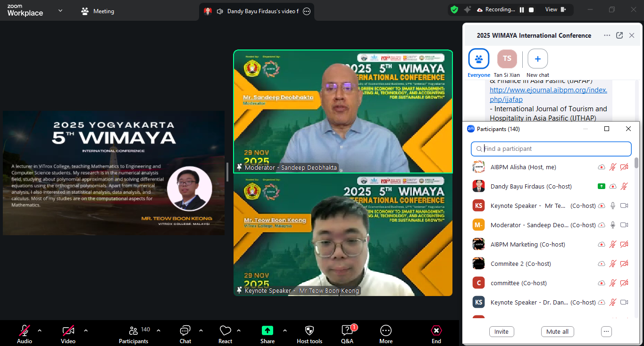Pop out the chat panel window
This screenshot has width=644, height=346.
619,35
